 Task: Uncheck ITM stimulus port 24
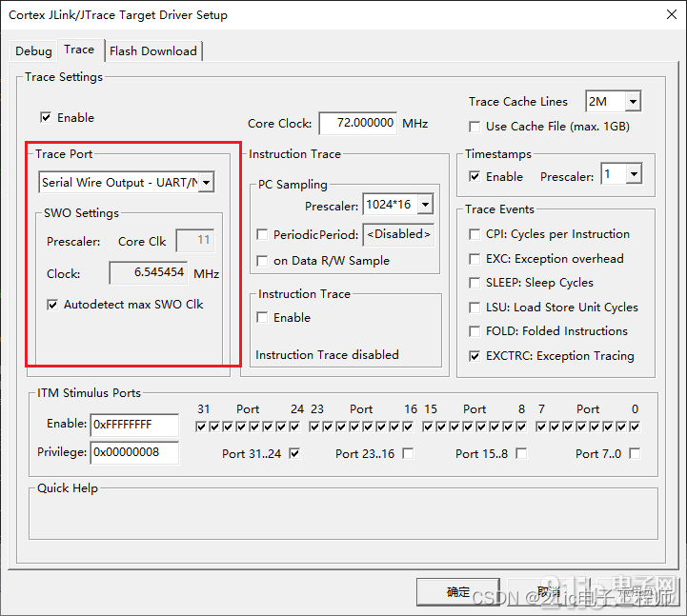tap(294, 427)
